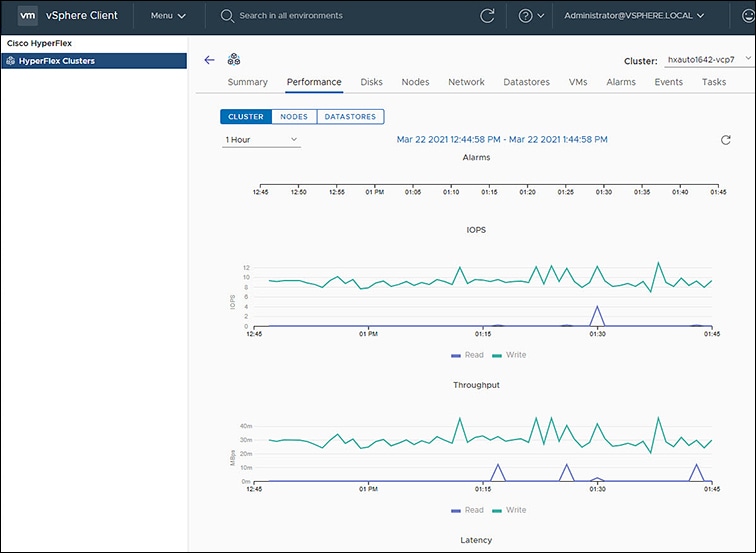Refresh the performance charts
756x553 pixels.
coord(725,140)
